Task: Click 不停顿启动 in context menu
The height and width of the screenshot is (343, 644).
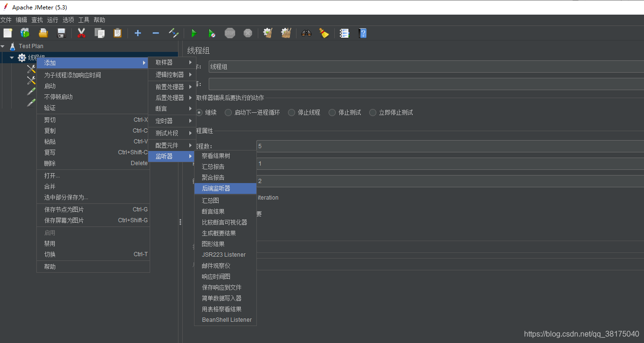Action: pyautogui.click(x=93, y=97)
